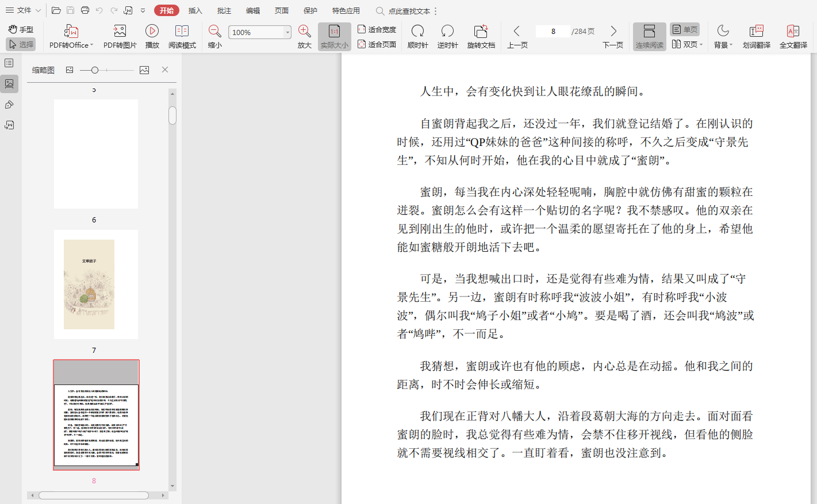
Task: Go to next page with 下一页
Action: coord(613,37)
